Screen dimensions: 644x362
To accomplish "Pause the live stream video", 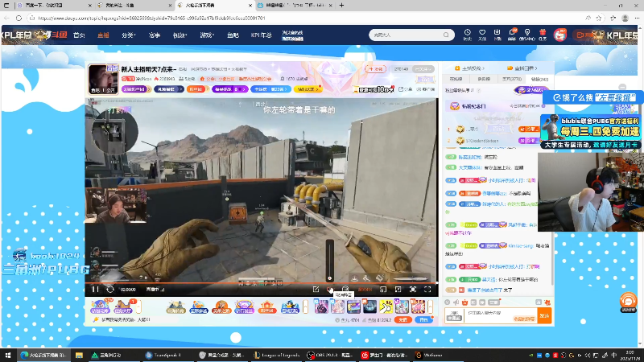I will click(95, 290).
